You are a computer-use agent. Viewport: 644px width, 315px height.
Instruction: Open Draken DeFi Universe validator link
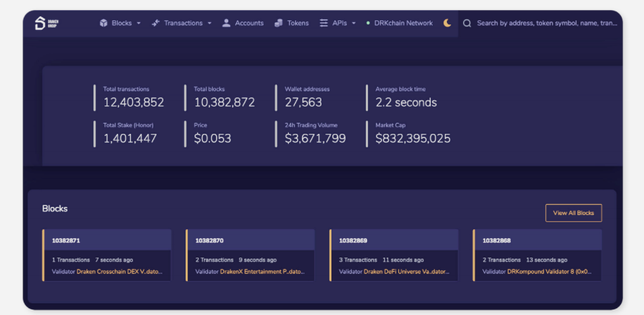click(406, 272)
